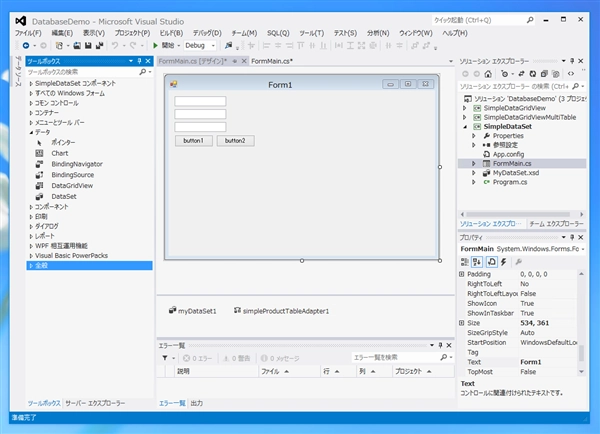
Task: Open the SQL(Q) menu
Action: (278, 33)
